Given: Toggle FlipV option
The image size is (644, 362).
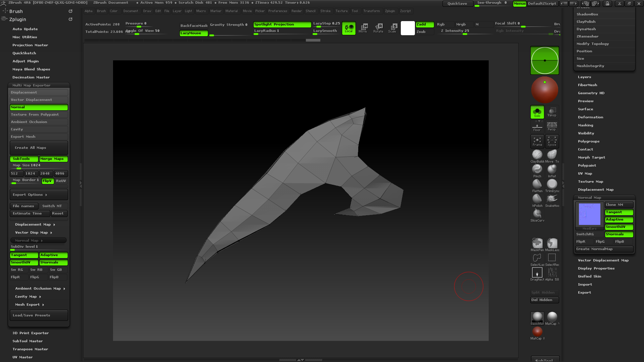Looking at the screenshot, I should 48,181.
